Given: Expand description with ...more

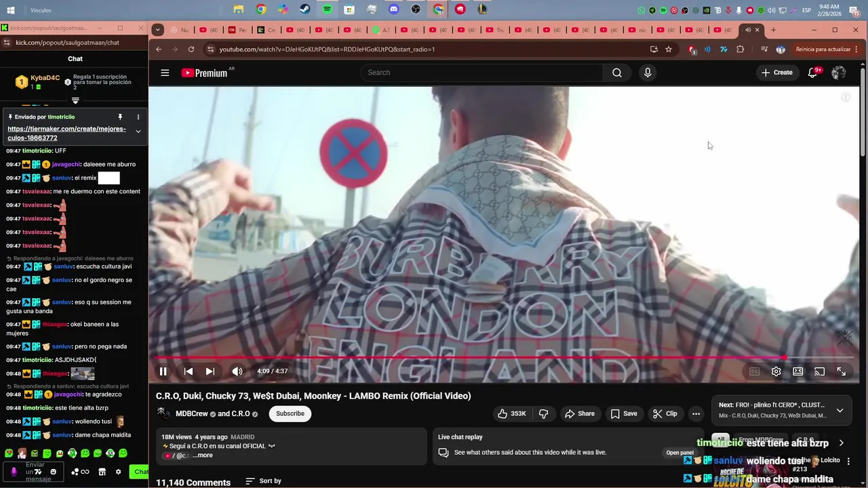Looking at the screenshot, I should [x=203, y=455].
